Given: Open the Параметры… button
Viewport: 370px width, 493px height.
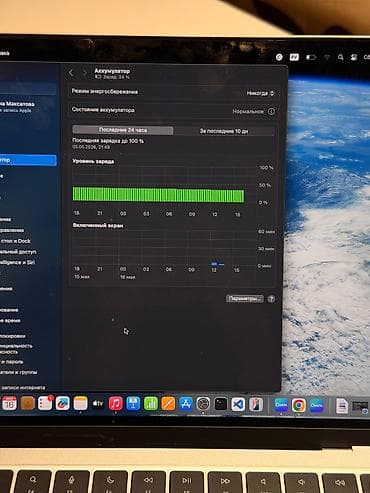Looking at the screenshot, I should coord(245,299).
